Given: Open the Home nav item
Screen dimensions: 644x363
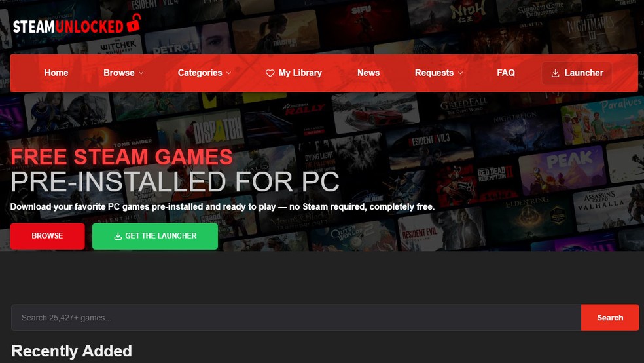Looking at the screenshot, I should click(x=56, y=73).
